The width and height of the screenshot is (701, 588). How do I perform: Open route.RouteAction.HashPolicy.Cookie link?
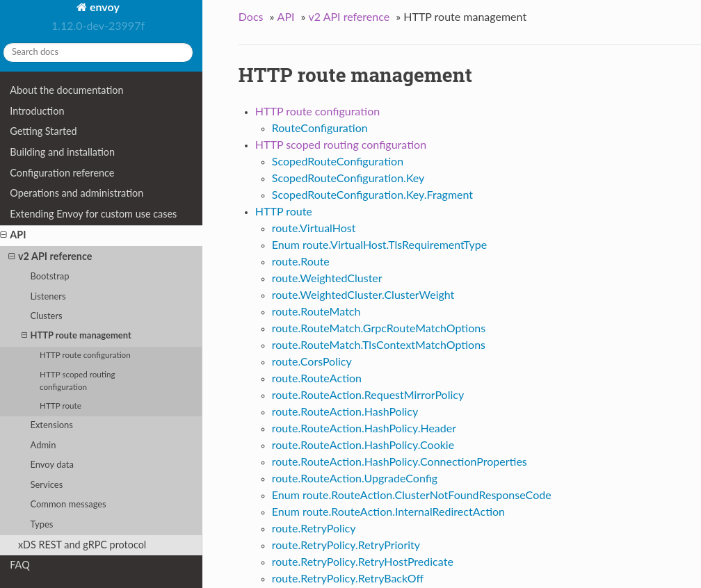(363, 446)
